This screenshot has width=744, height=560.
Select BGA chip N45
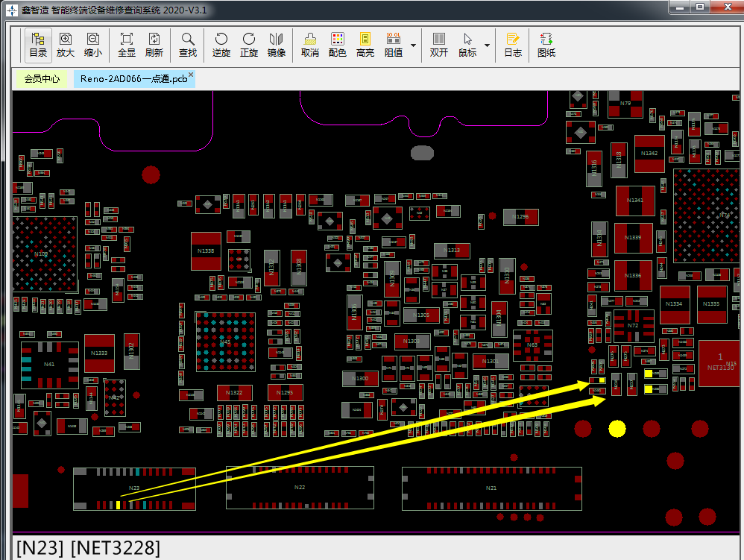[225, 342]
